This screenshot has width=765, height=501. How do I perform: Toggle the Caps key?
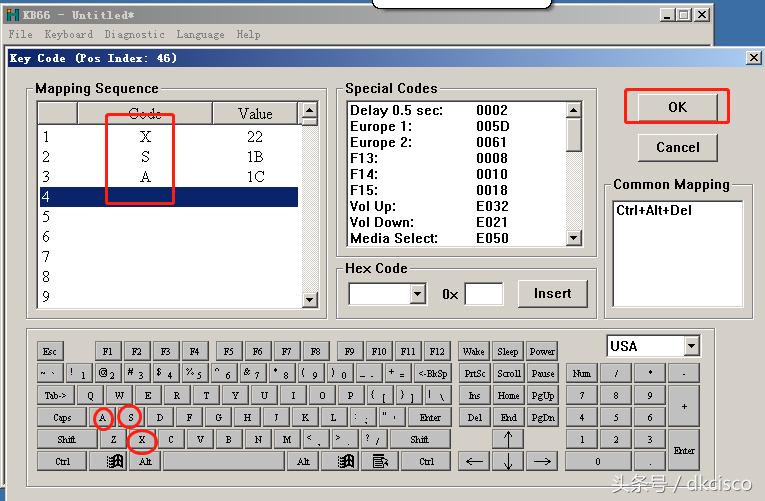[x=62, y=417]
